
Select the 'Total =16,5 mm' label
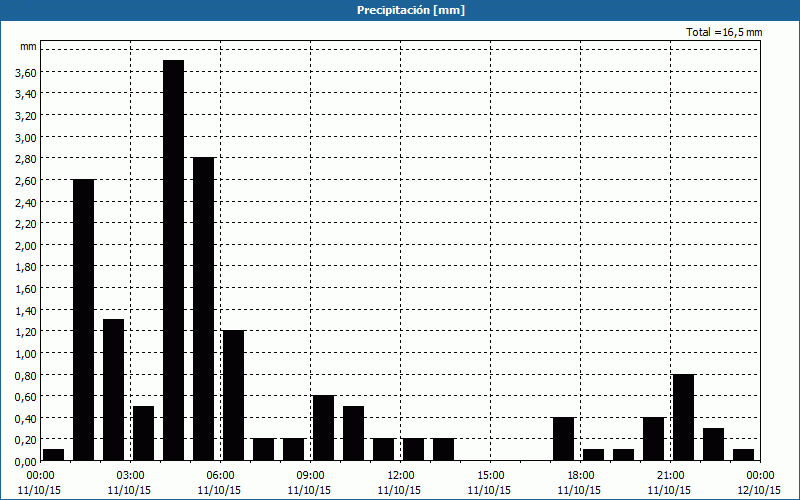724,32
